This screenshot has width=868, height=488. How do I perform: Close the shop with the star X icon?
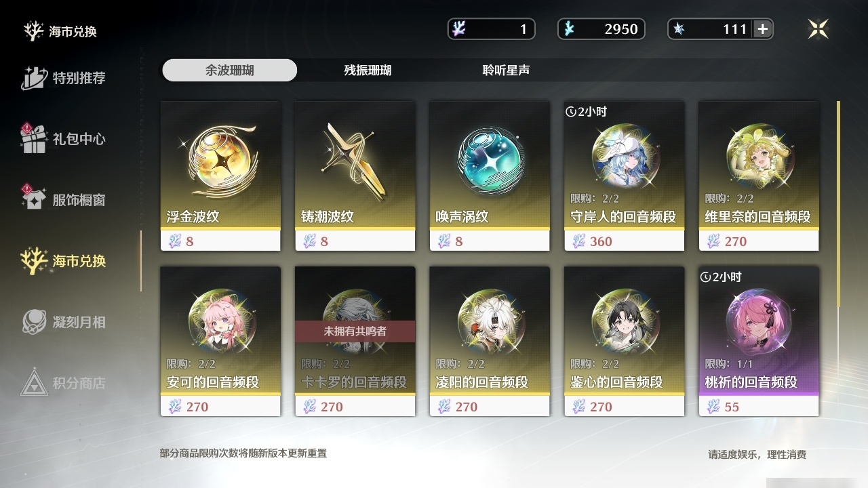pos(818,28)
